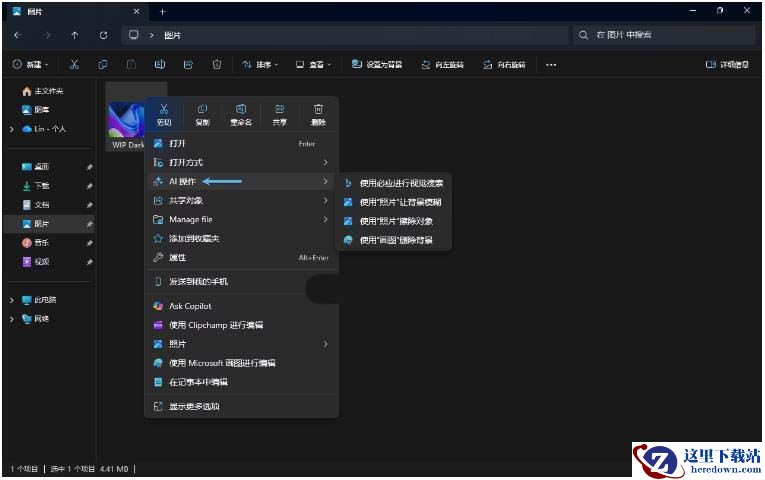The width and height of the screenshot is (765, 480).
Task: Select 使用"画图"删除背景 AI action
Action: click(x=395, y=240)
